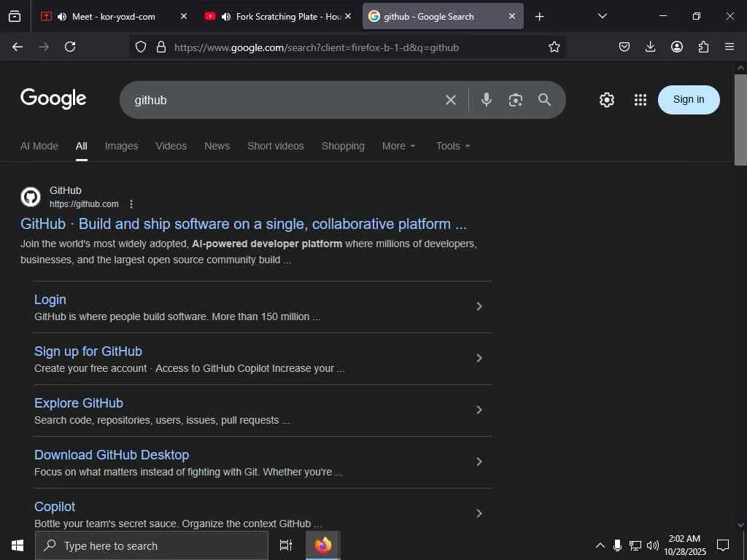
Task: Open Firefox downloads panel
Action: coord(651,47)
